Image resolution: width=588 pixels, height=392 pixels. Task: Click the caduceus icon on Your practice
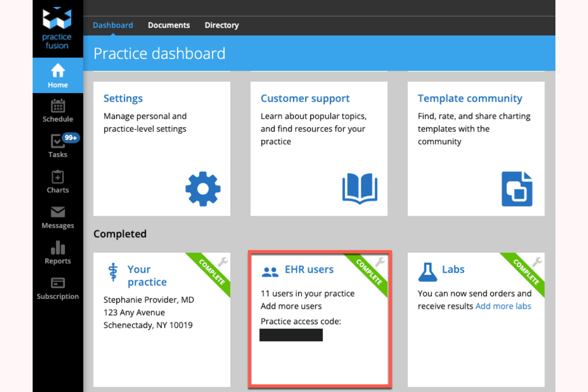click(x=113, y=272)
